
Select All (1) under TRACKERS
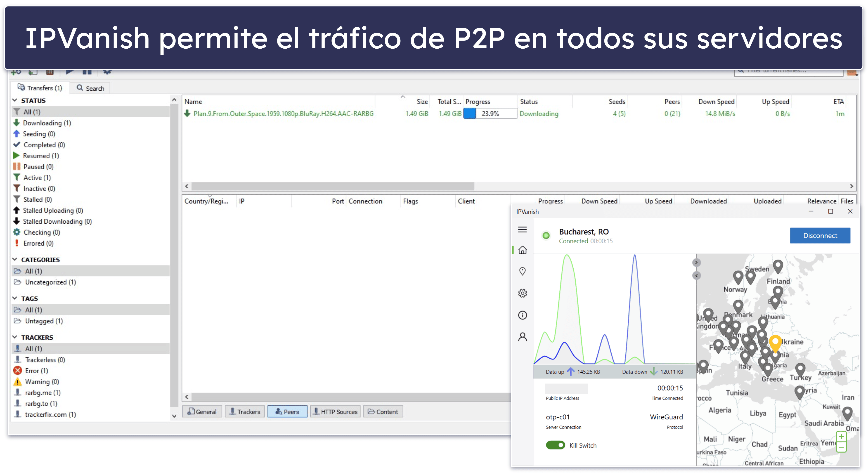[90, 349]
